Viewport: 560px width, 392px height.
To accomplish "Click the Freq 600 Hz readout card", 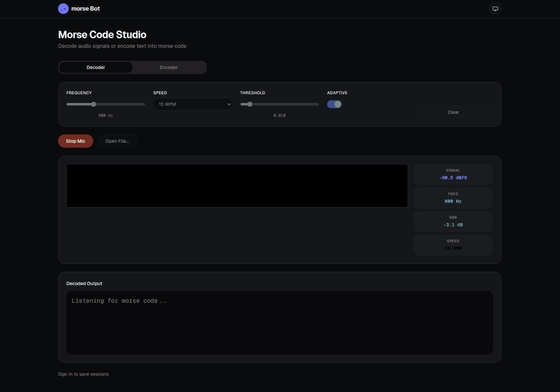I will [x=453, y=198].
